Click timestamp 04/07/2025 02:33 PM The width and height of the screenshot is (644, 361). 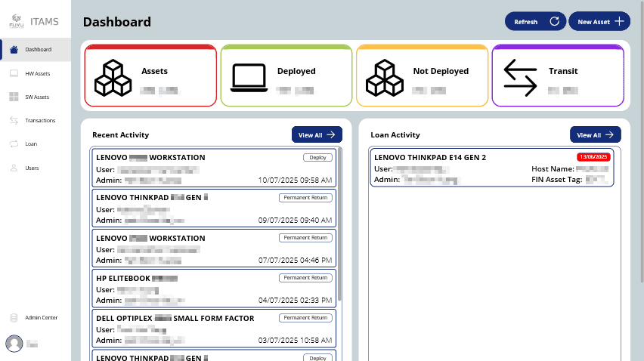tap(295, 301)
